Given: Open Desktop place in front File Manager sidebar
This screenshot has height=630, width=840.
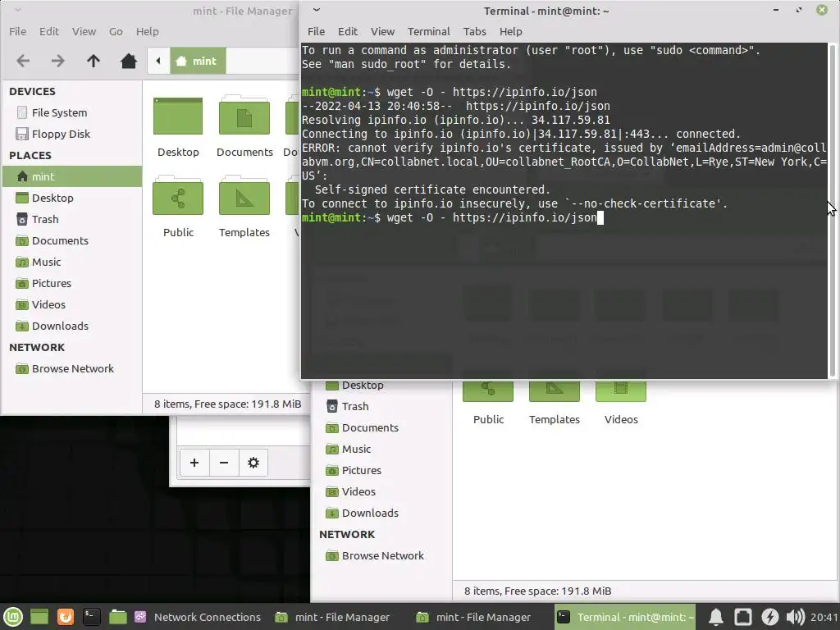Looking at the screenshot, I should [x=52, y=198].
